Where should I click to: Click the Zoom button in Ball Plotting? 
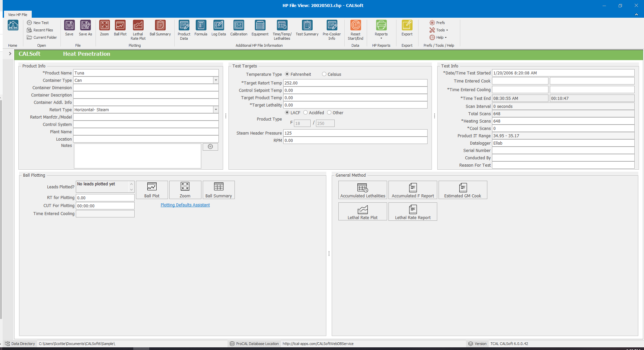185,190
